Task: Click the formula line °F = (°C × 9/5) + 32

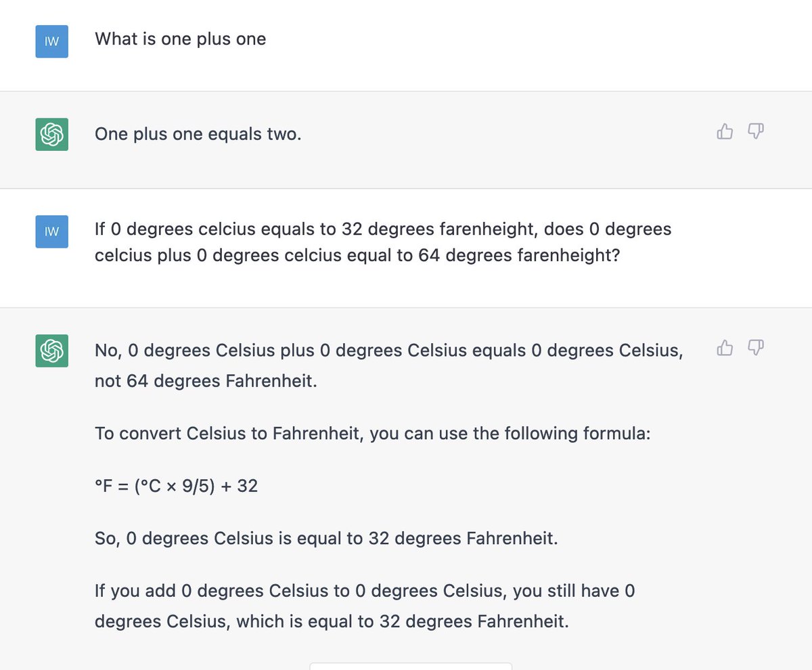Action: point(177,485)
